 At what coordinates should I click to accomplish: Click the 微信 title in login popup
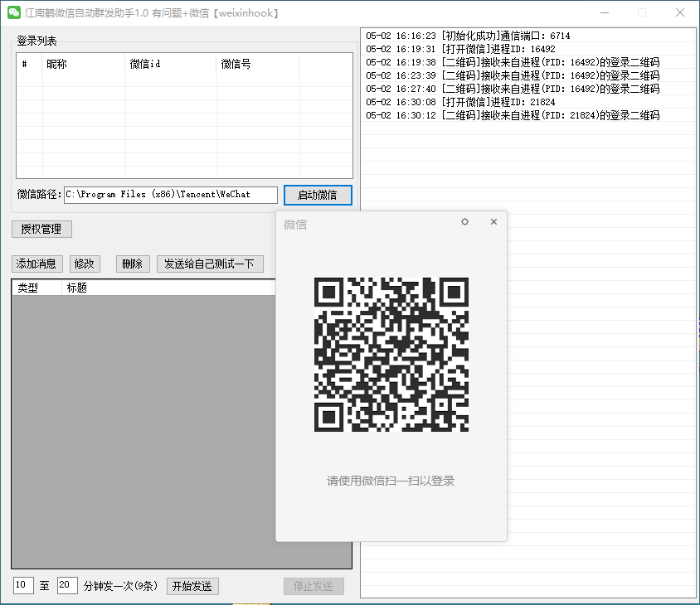(x=295, y=225)
